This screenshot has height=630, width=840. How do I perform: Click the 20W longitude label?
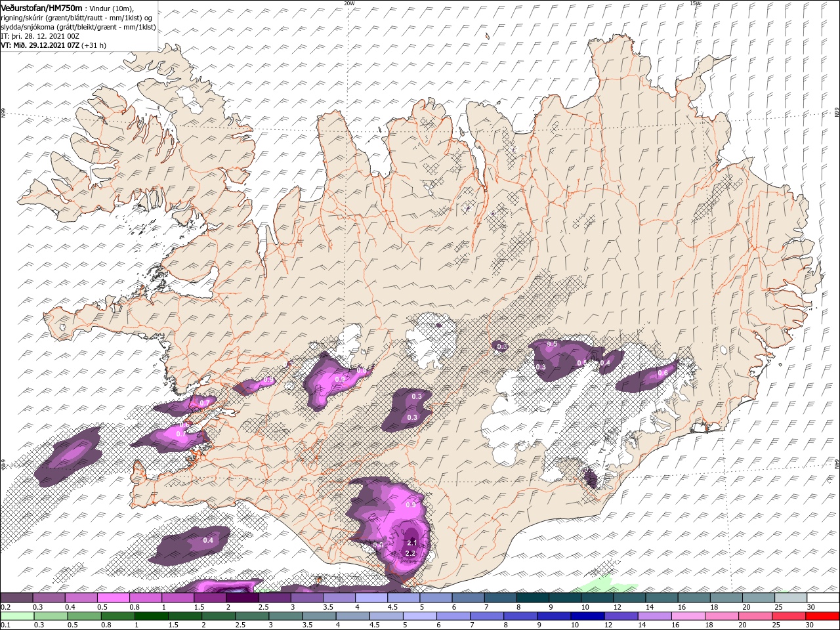click(x=349, y=3)
